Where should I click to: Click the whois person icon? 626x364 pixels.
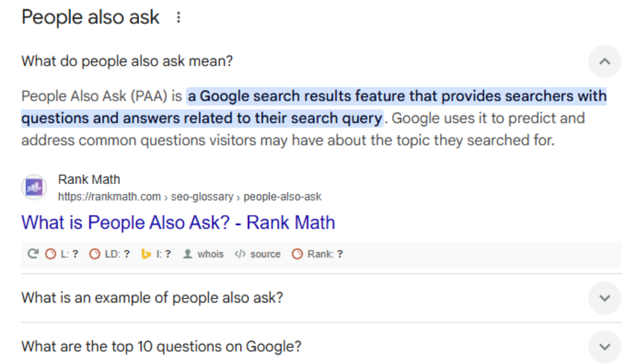[x=187, y=254]
